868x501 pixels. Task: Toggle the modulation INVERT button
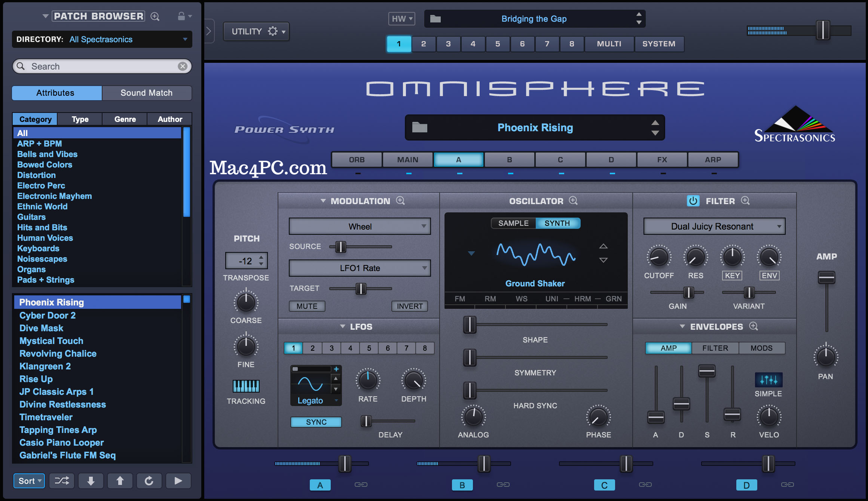(x=410, y=306)
